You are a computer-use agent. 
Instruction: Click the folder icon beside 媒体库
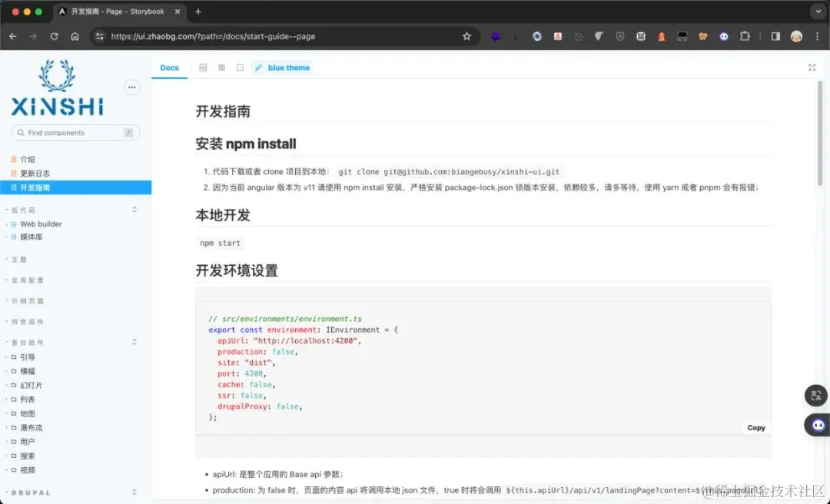(14, 237)
